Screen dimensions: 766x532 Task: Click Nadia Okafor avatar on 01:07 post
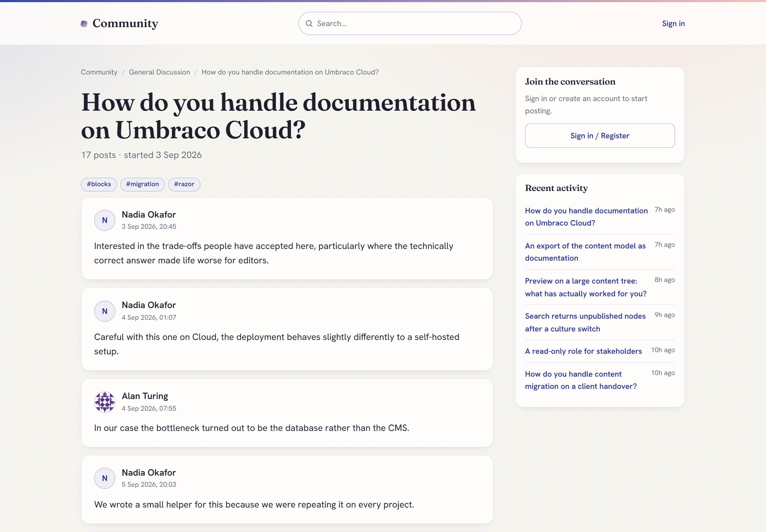point(105,311)
